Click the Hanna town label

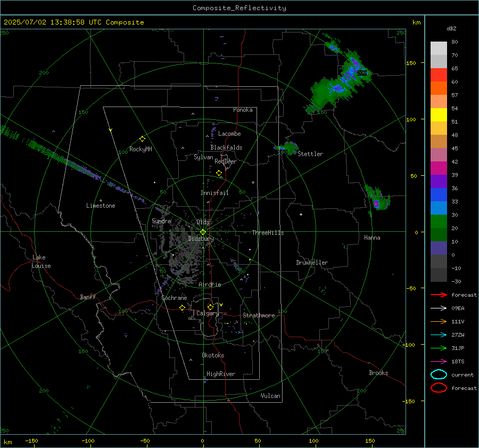[372, 238]
